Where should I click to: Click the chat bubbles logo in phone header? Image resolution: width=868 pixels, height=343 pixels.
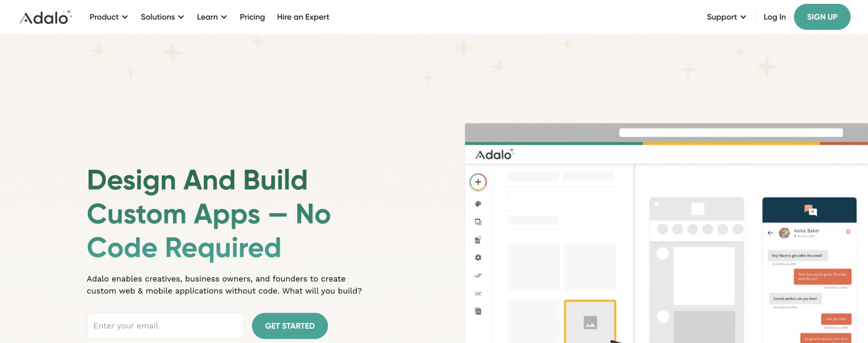click(x=810, y=210)
